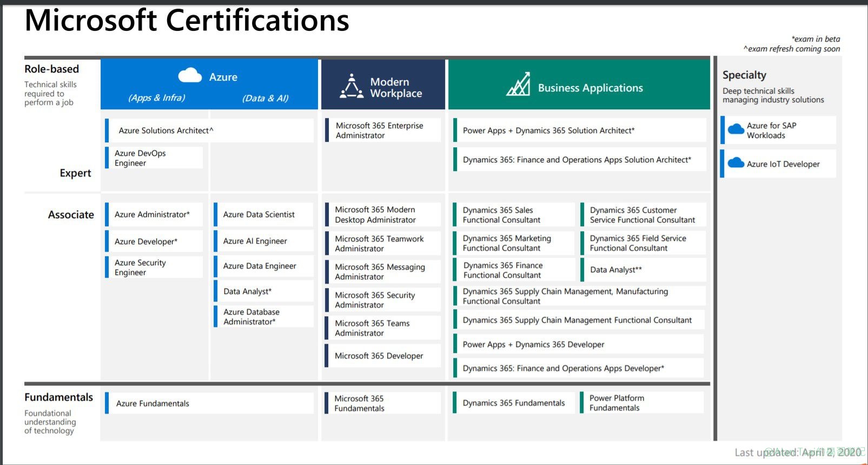This screenshot has height=465, width=868.
Task: Choose "Azure Security Engineer" certification
Action: click(154, 267)
